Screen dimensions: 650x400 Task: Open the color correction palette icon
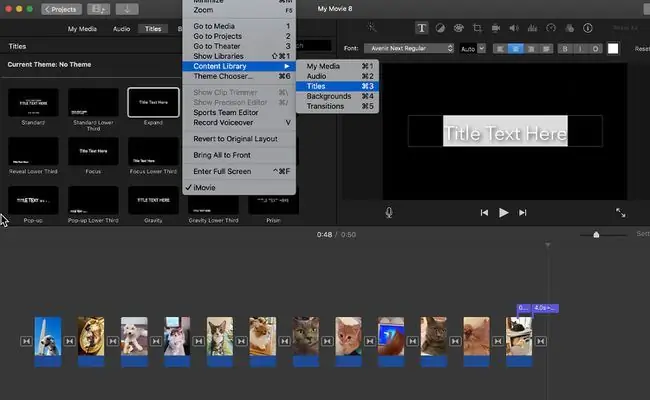pyautogui.click(x=458, y=28)
